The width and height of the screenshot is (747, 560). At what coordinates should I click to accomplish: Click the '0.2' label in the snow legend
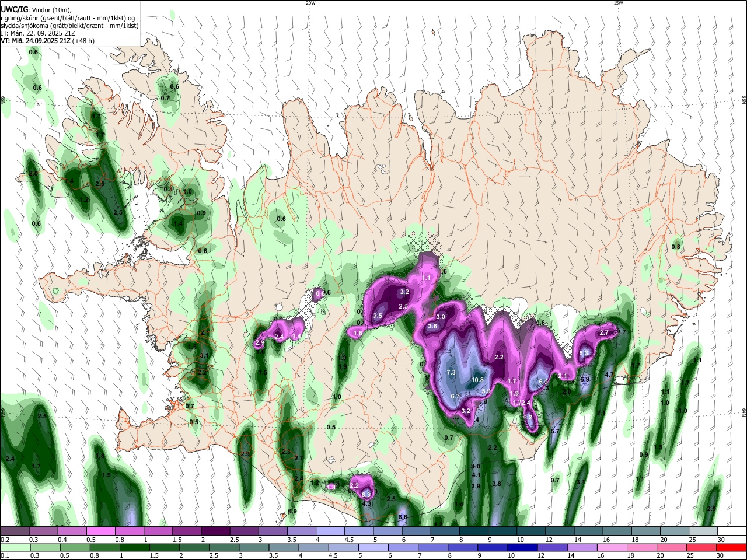point(5,540)
